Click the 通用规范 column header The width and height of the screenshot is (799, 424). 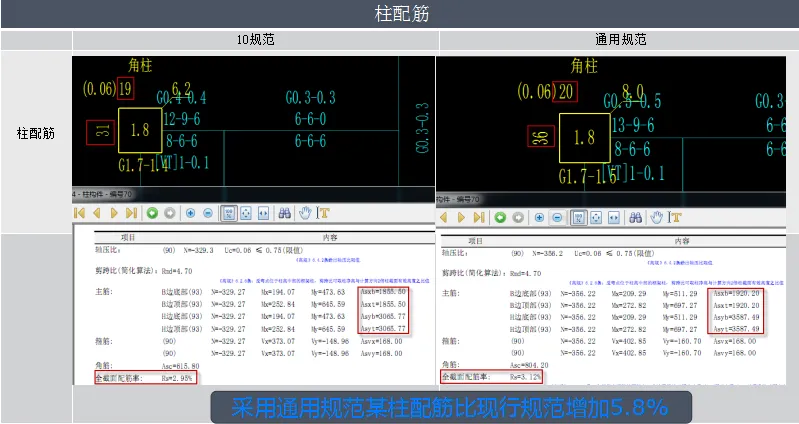point(620,39)
